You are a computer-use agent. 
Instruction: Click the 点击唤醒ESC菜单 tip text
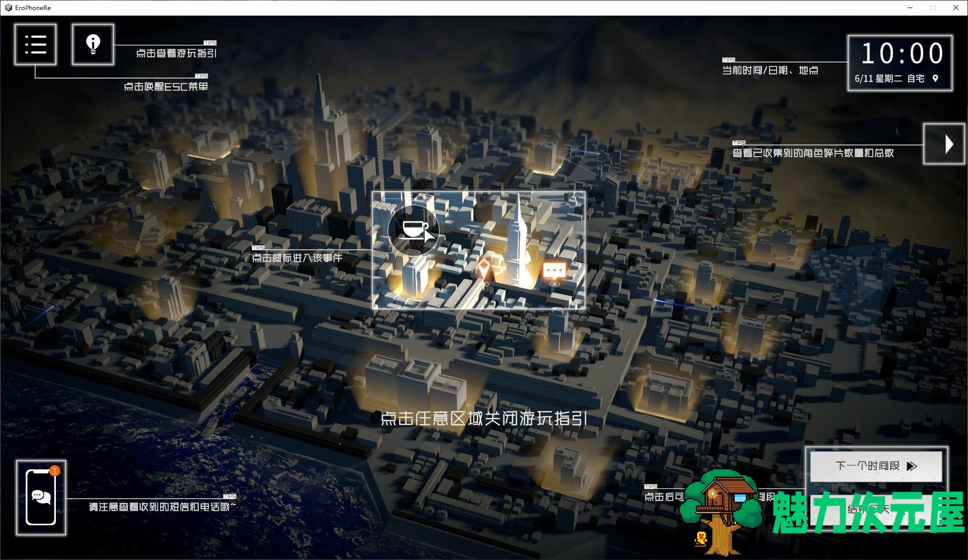[166, 86]
